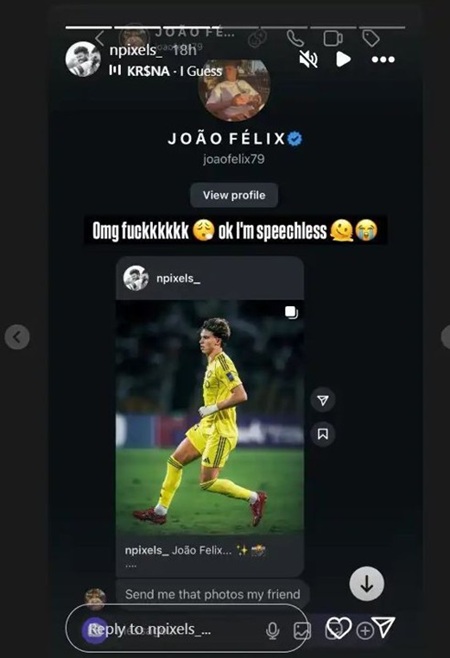Click the View profile button
The height and width of the screenshot is (658, 450).
[x=234, y=195]
